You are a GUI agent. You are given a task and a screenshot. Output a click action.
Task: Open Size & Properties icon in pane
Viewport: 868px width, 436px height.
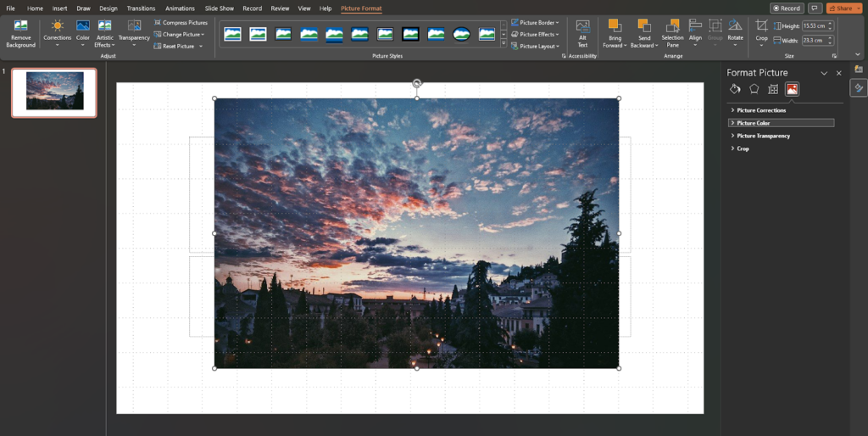pyautogui.click(x=773, y=89)
